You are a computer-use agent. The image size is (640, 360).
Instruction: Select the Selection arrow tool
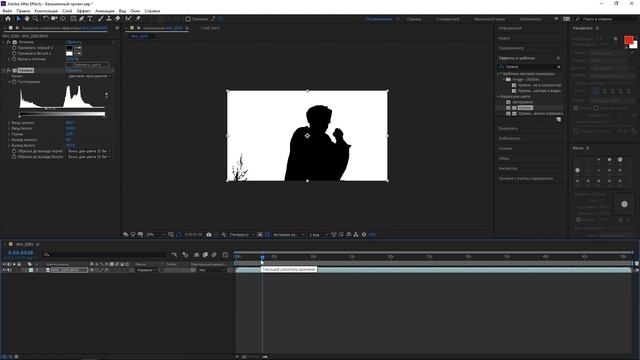[18, 19]
